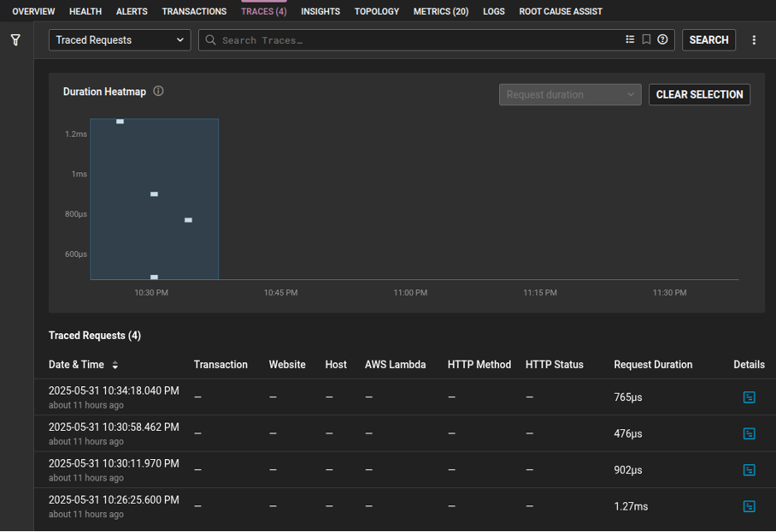Image resolution: width=776 pixels, height=532 pixels.
Task: Click the 902µs duration value
Action: click(628, 470)
